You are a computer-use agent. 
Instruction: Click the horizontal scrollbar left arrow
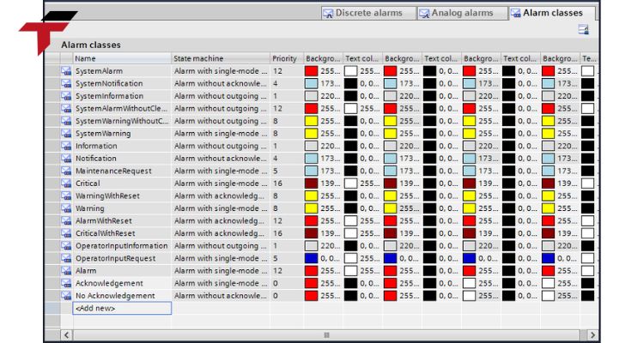[66, 334]
